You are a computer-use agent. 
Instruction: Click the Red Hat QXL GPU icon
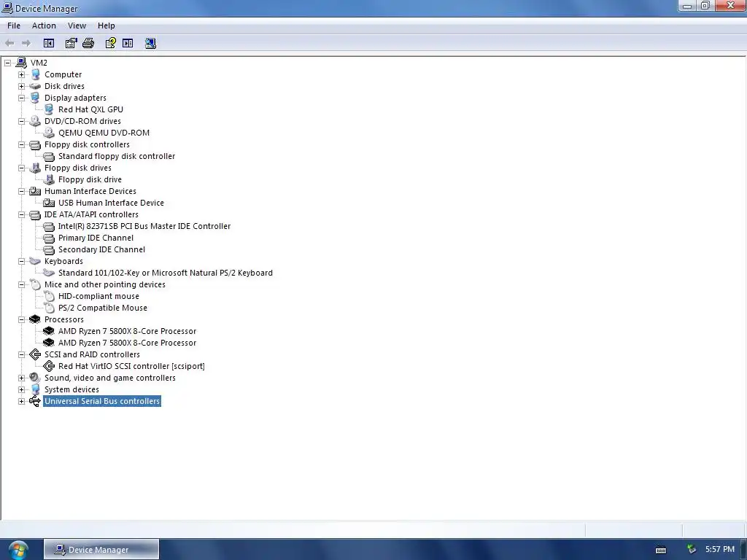tap(49, 109)
